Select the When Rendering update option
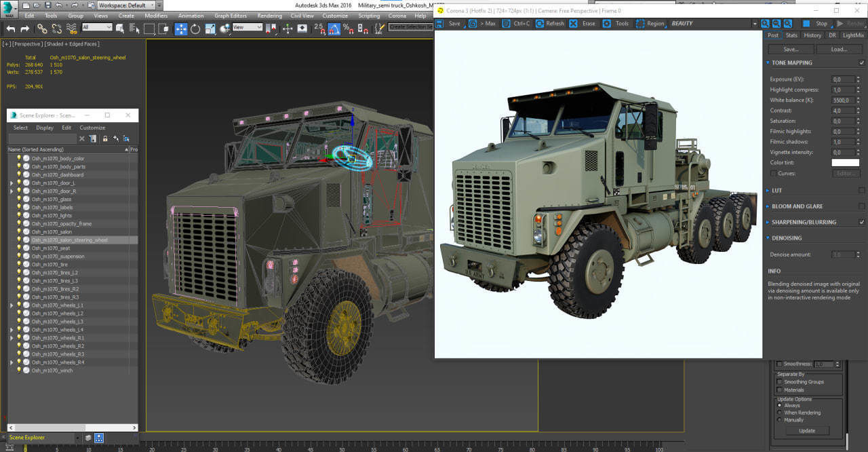 click(779, 413)
